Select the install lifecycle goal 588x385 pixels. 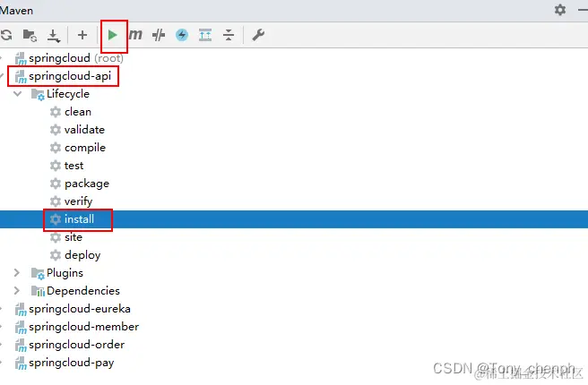(x=79, y=219)
